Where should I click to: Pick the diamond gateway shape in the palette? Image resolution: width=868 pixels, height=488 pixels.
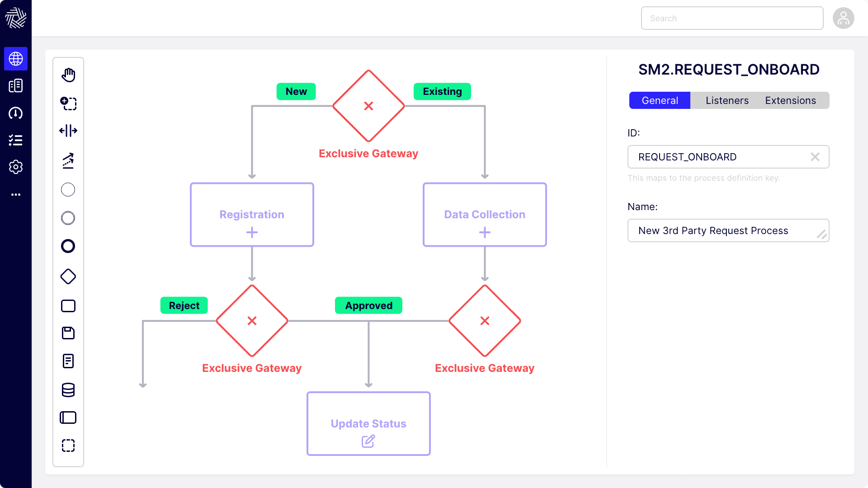(x=68, y=277)
